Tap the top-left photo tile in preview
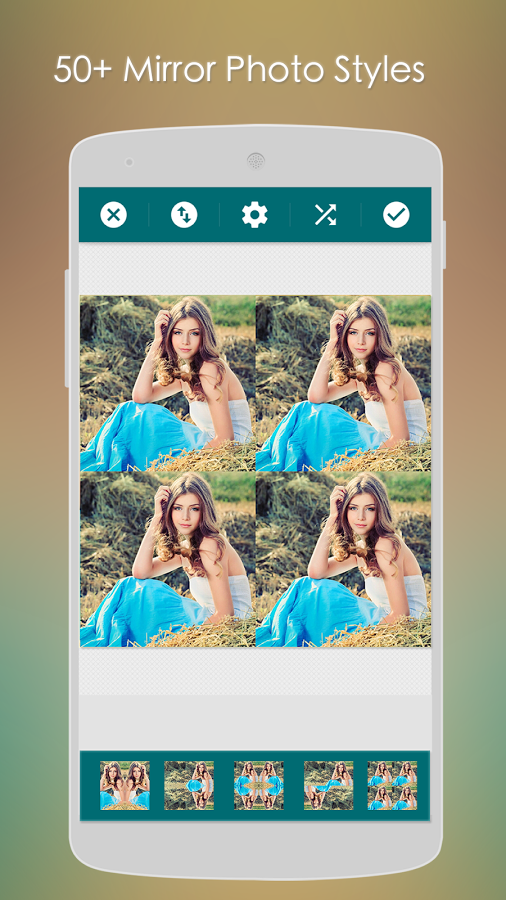Image resolution: width=506 pixels, height=900 pixels. coord(168,383)
